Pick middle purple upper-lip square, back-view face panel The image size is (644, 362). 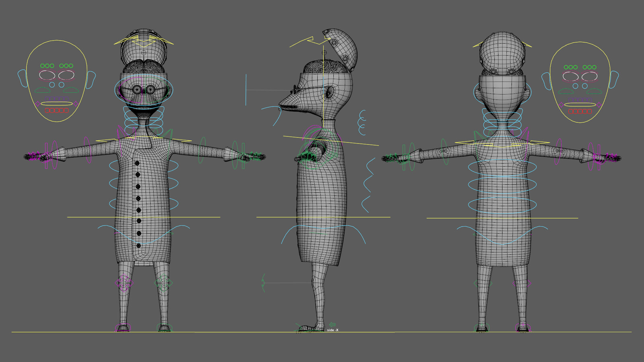pyautogui.click(x=580, y=100)
